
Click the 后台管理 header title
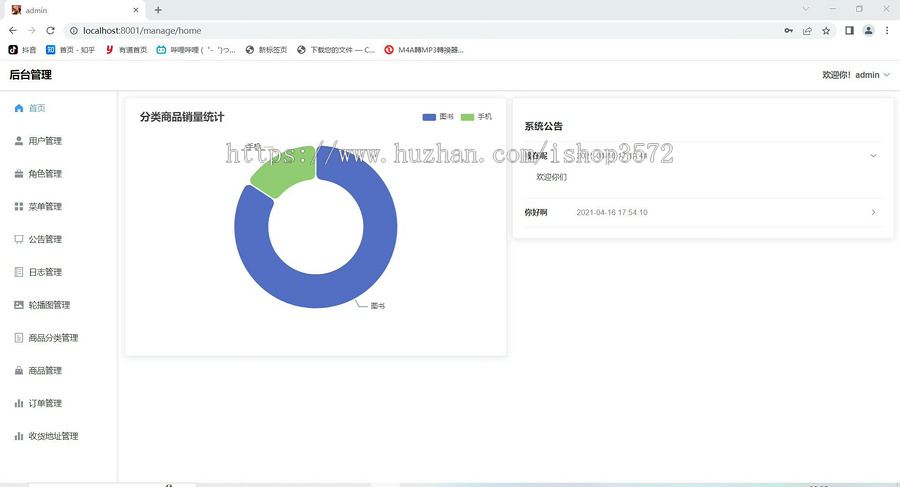pos(30,75)
